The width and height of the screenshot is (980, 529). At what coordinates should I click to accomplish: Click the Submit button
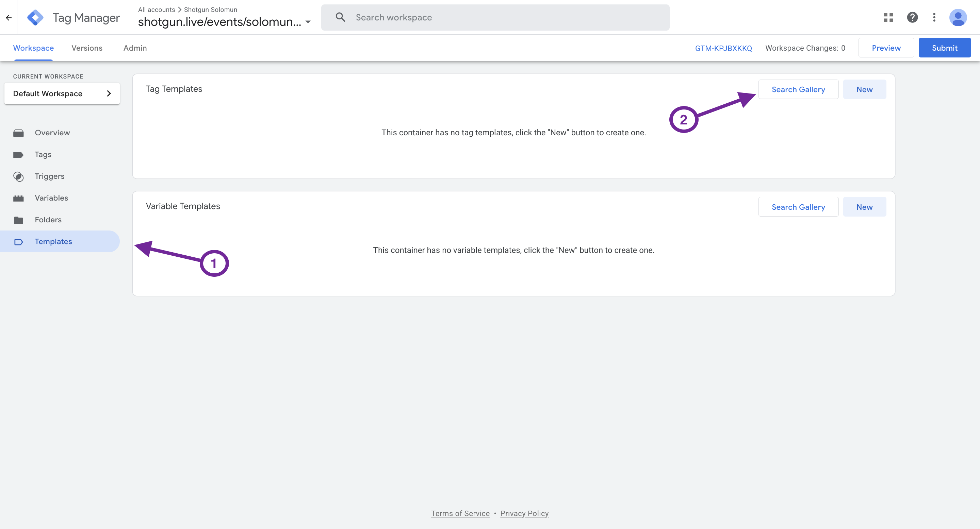945,48
